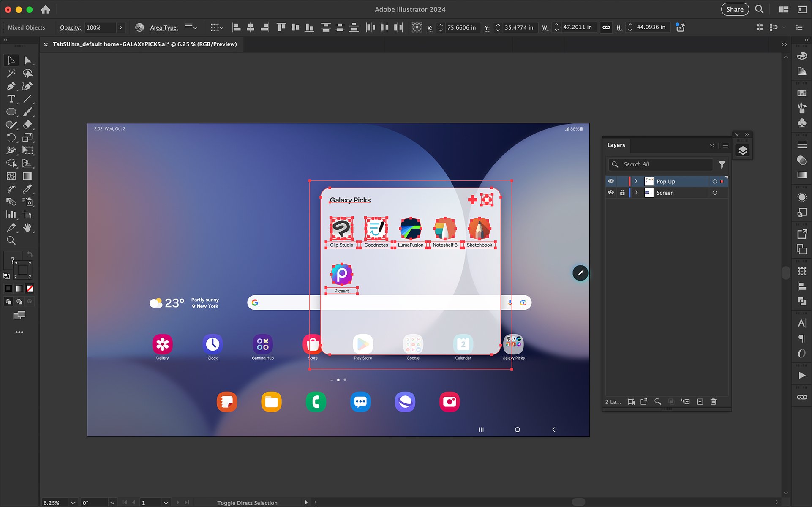Open the artboard number dropdown

(x=166, y=503)
